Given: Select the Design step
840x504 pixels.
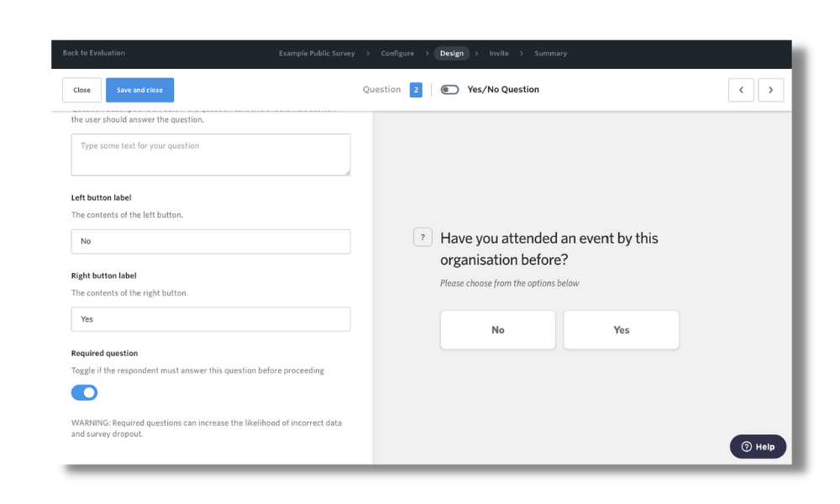Looking at the screenshot, I should point(452,54).
